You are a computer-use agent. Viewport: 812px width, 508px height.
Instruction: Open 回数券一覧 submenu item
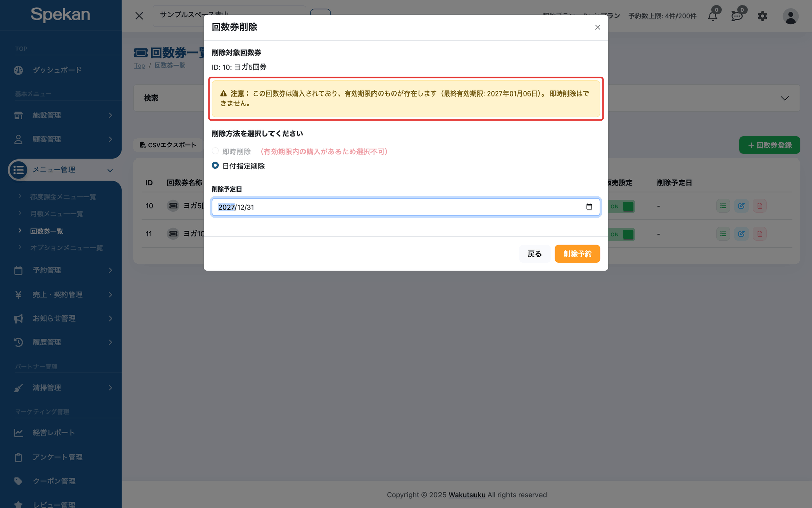[x=47, y=231]
